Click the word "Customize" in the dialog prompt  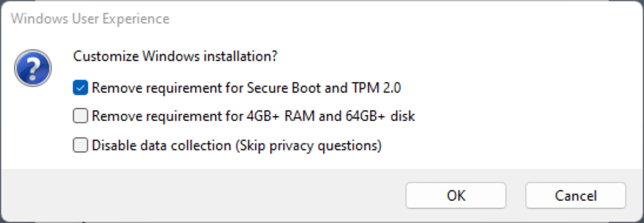pyautogui.click(x=99, y=56)
